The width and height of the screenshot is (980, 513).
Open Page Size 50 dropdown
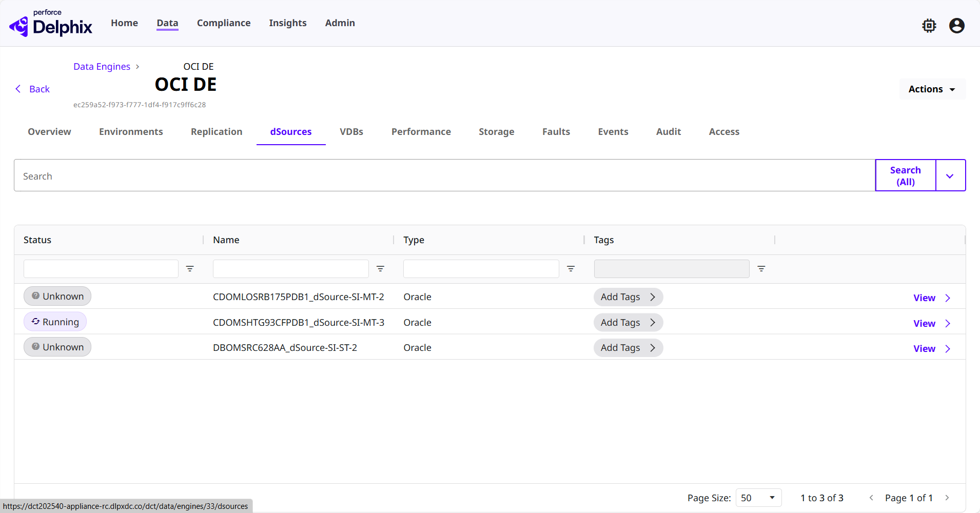758,498
